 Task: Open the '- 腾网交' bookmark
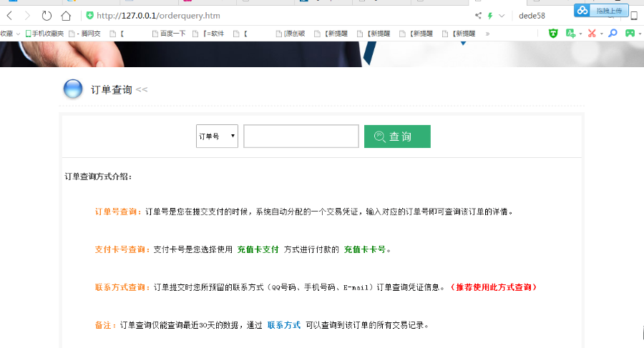coord(84,34)
